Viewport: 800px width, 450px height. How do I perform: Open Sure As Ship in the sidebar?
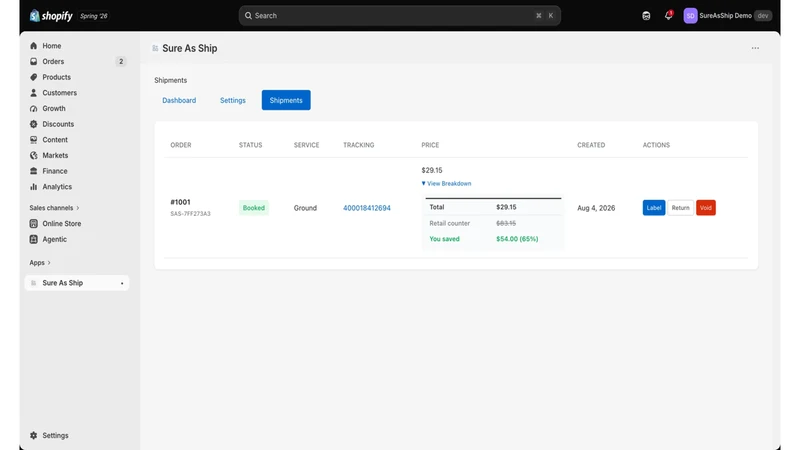pyautogui.click(x=77, y=283)
